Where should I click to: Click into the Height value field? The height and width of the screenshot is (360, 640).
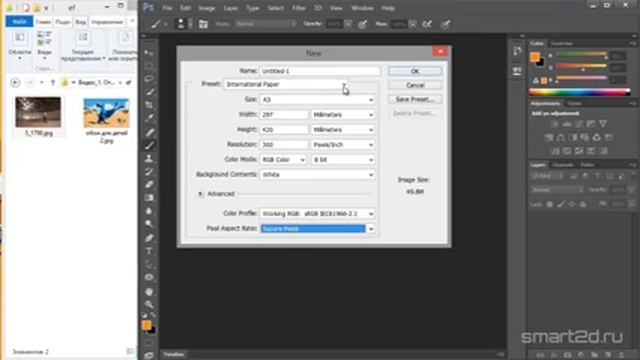click(284, 130)
